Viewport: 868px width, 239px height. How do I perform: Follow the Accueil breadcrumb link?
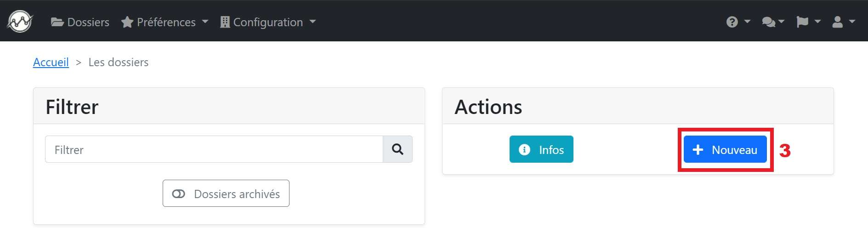[x=51, y=62]
